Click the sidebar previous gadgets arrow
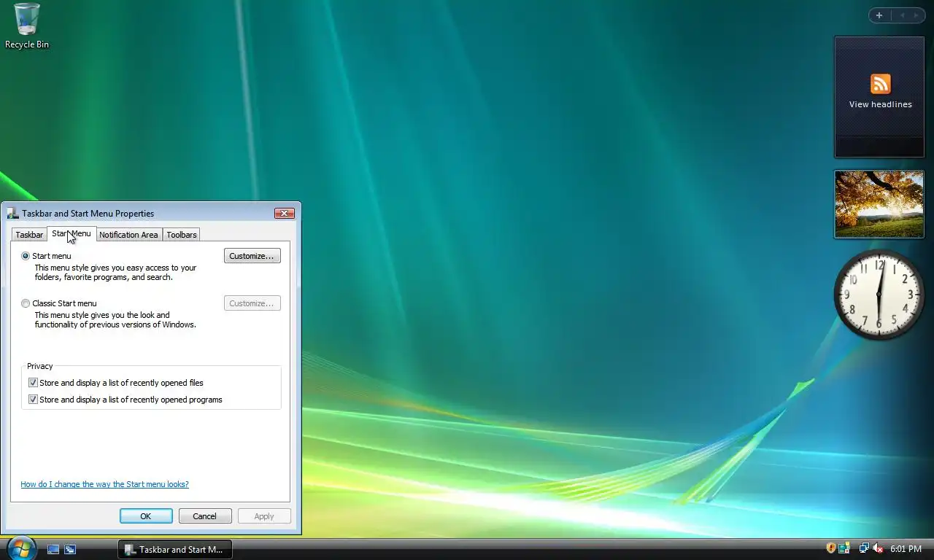 (x=902, y=15)
